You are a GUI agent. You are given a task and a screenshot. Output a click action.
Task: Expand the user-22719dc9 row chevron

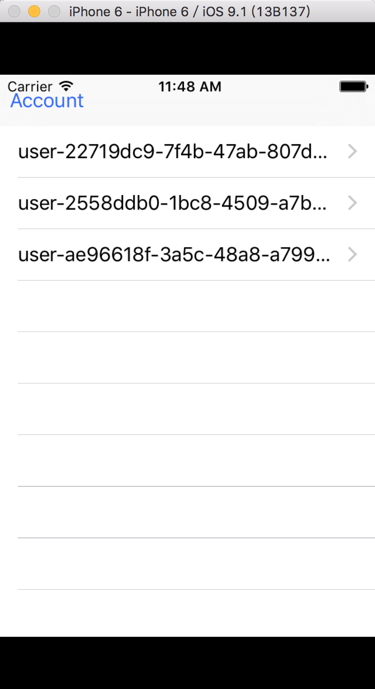coord(352,152)
